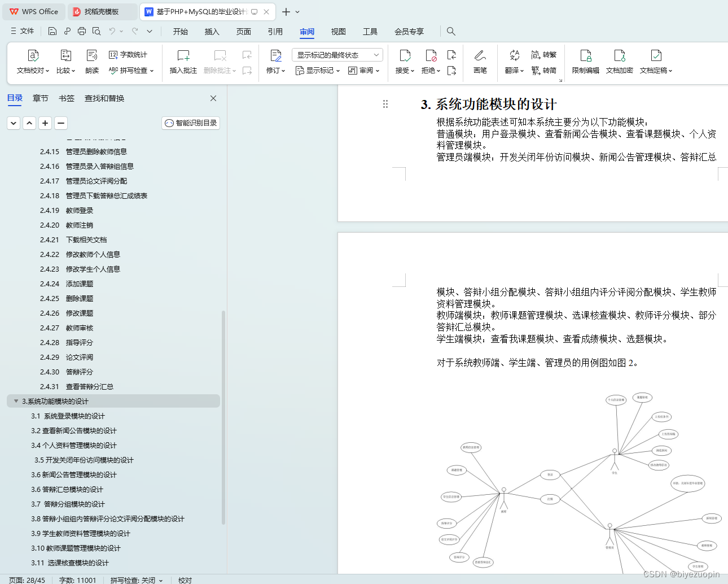728x584 pixels.
Task: Collapse the 3.系统功能模块的设计 tree node
Action: click(16, 401)
